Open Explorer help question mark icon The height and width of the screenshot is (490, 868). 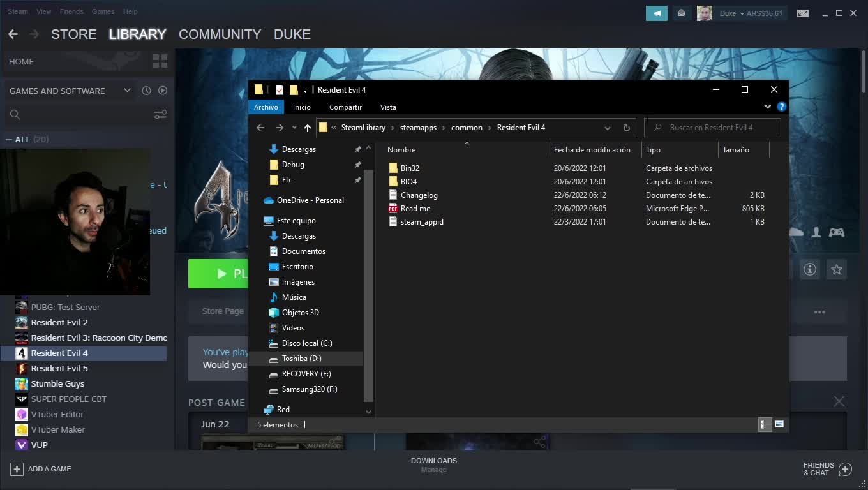[x=782, y=107]
